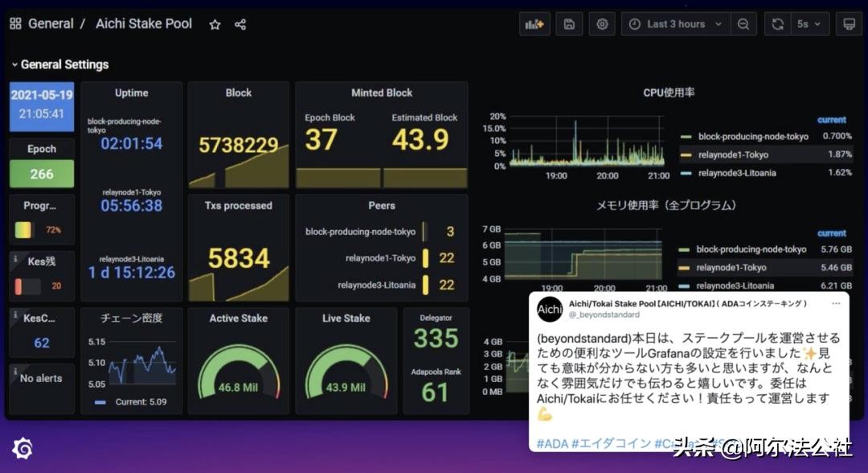The width and height of the screenshot is (868, 473).
Task: Open the dashboards grid icon
Action: 15,24
